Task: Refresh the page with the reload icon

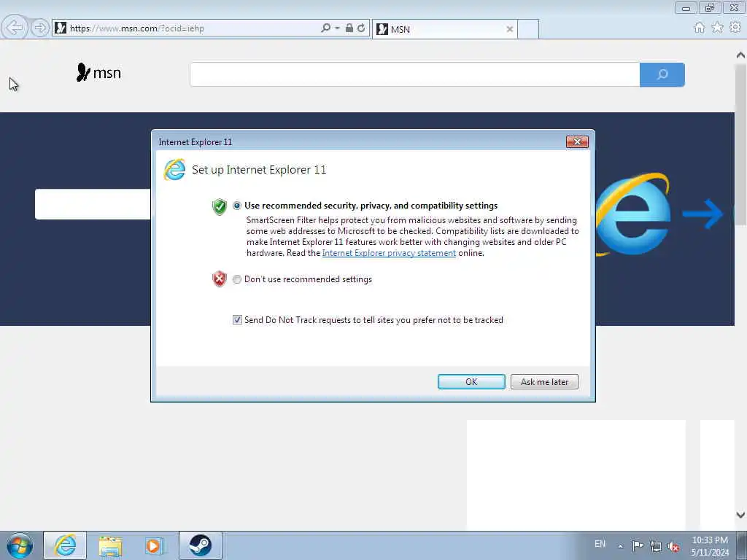Action: tap(361, 28)
